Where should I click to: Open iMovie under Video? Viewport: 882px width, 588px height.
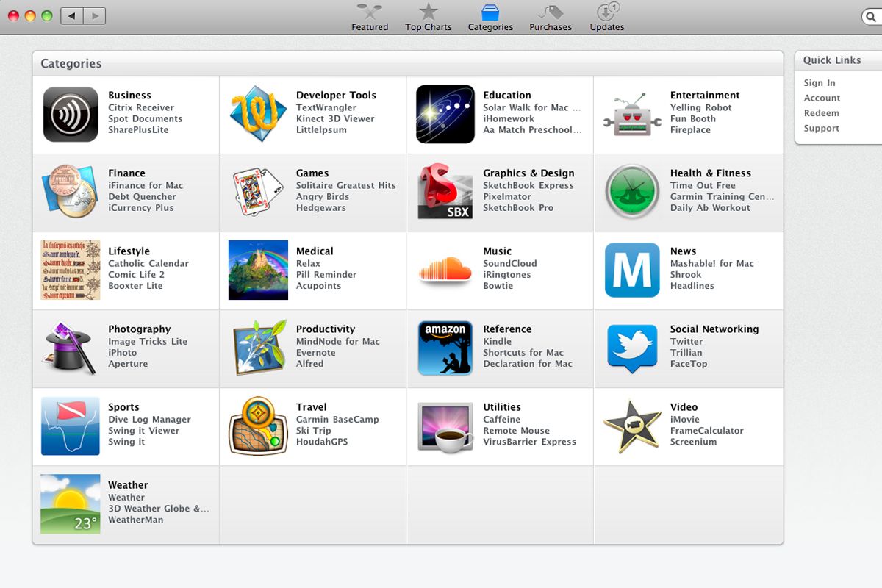click(685, 420)
